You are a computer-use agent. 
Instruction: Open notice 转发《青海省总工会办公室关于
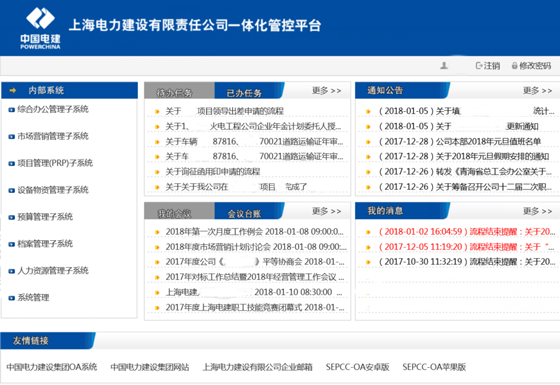click(465, 172)
